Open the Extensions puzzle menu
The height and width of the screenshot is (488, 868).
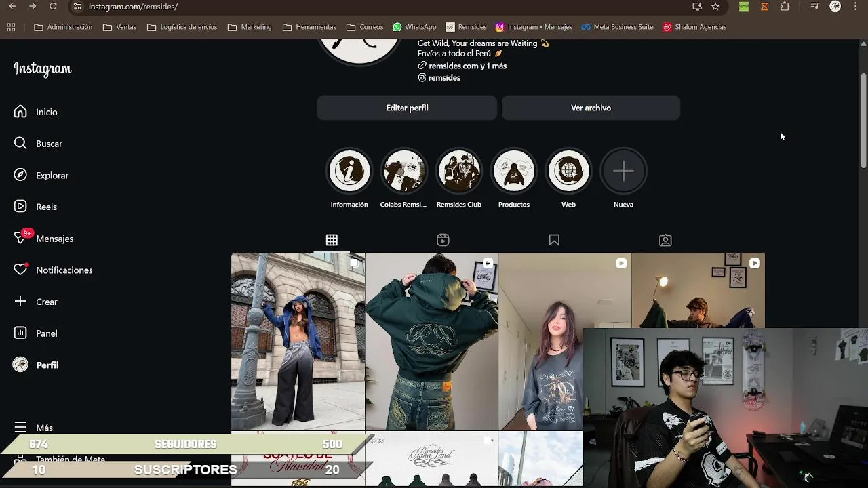click(x=785, y=6)
